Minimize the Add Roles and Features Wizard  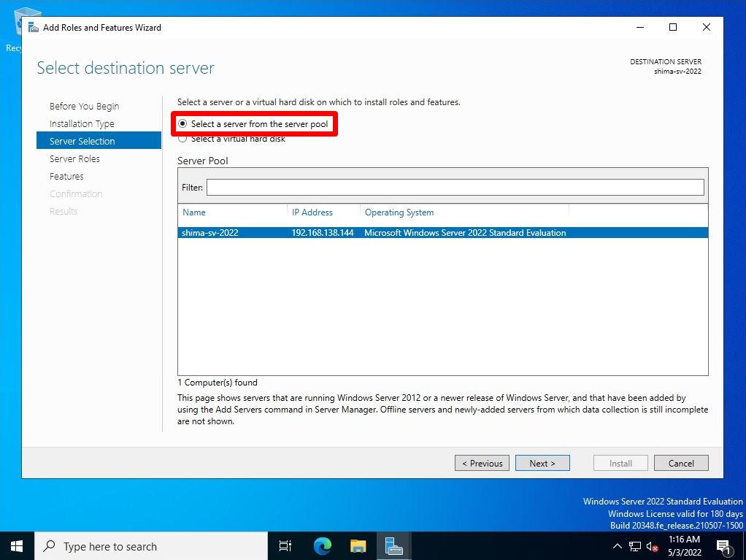click(x=640, y=27)
